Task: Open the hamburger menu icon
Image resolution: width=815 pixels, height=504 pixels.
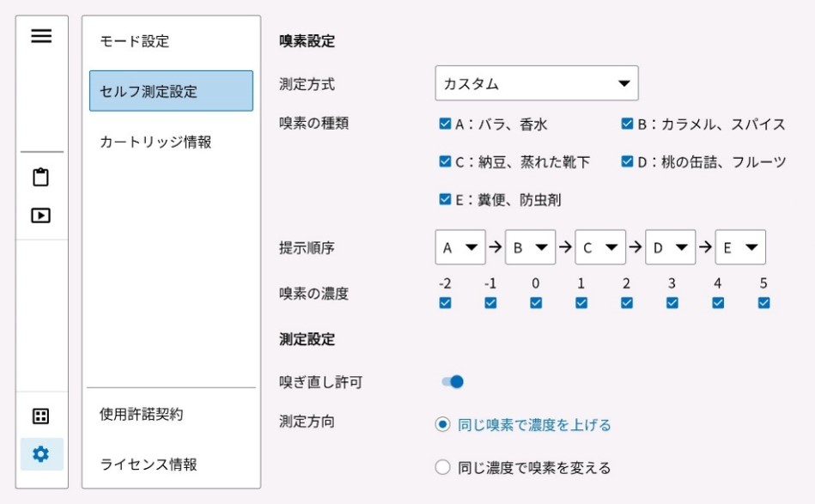Action: click(41, 36)
